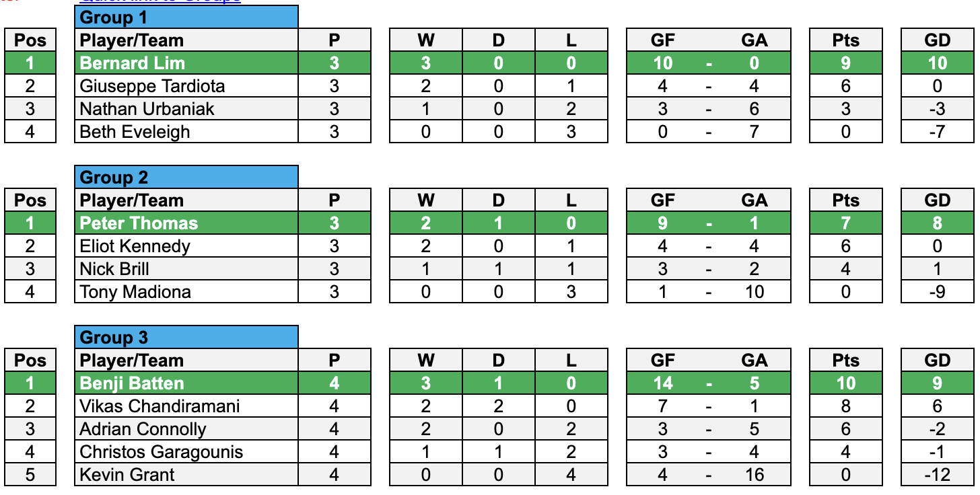Click the Benji Batten name cell
Viewport: 980px width, 495px height.
point(186,383)
